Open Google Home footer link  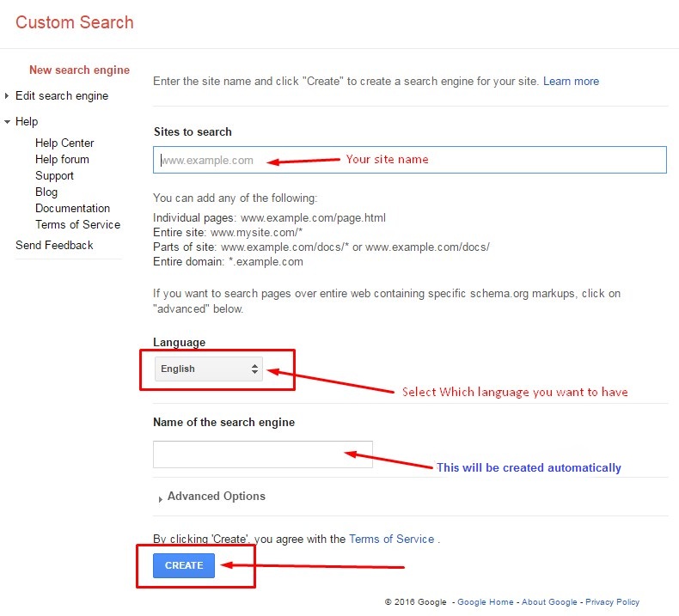click(x=485, y=602)
